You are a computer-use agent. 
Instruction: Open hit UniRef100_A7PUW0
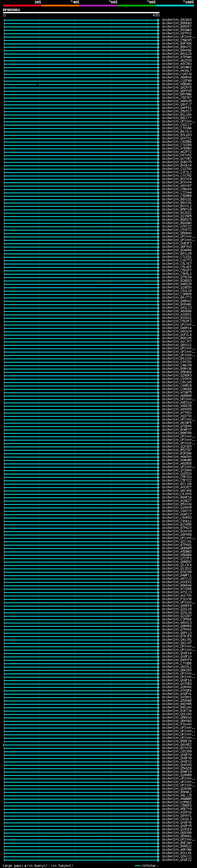pos(176,57)
